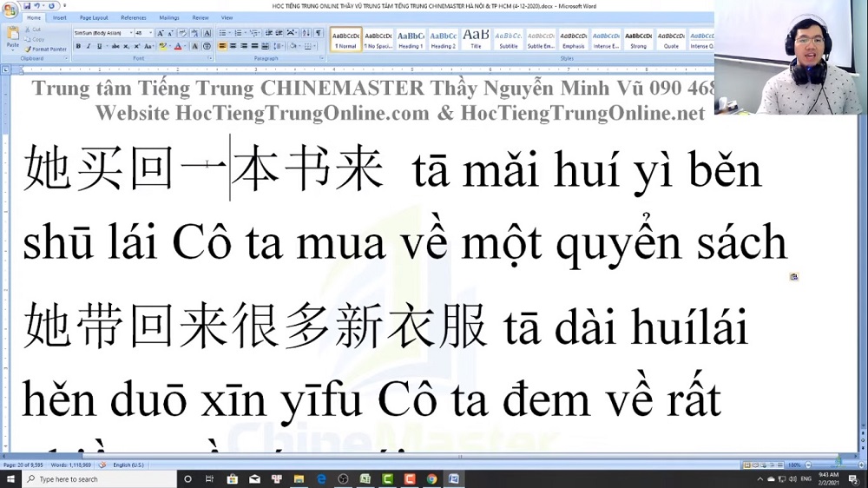This screenshot has height=488, width=868.
Task: Apply the Quote style
Action: click(671, 39)
